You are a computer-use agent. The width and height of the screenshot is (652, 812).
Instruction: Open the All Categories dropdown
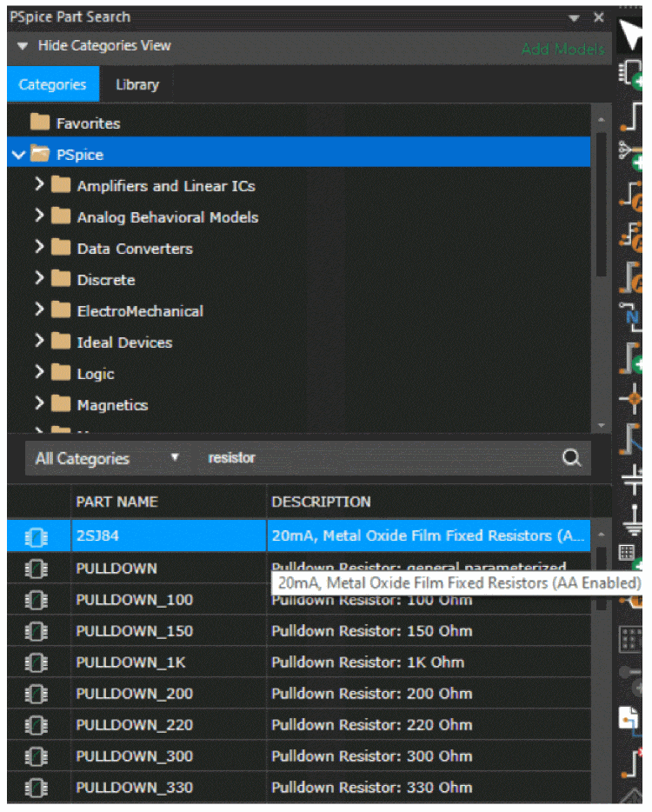[107, 458]
